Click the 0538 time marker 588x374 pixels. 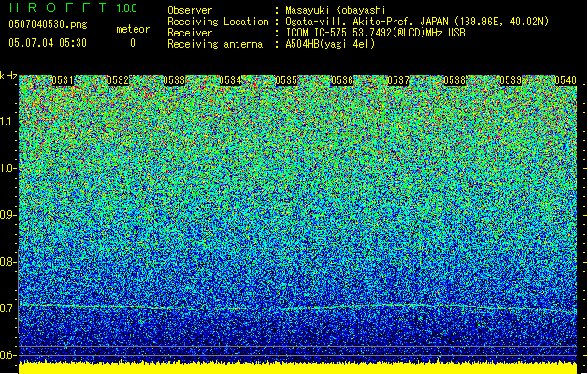pos(454,80)
